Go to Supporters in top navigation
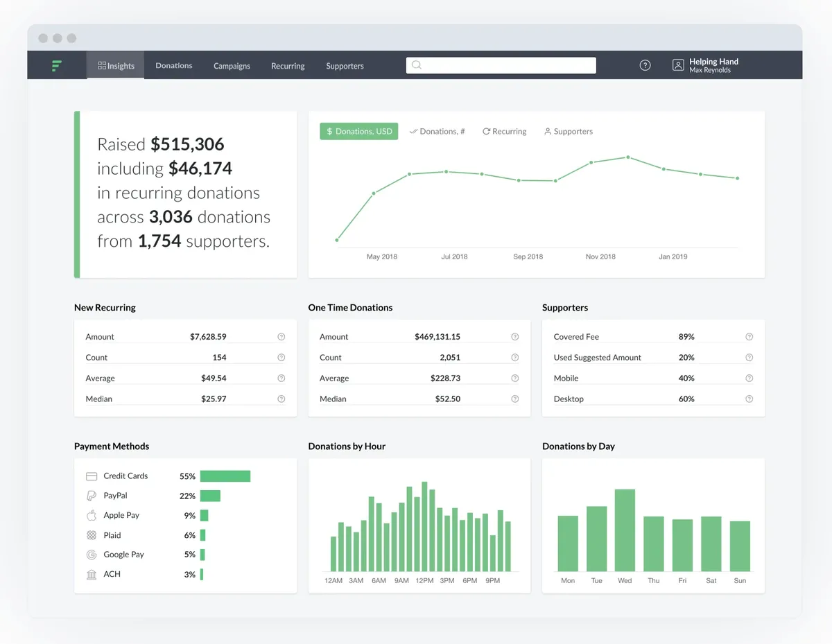The image size is (832, 644). [345, 66]
